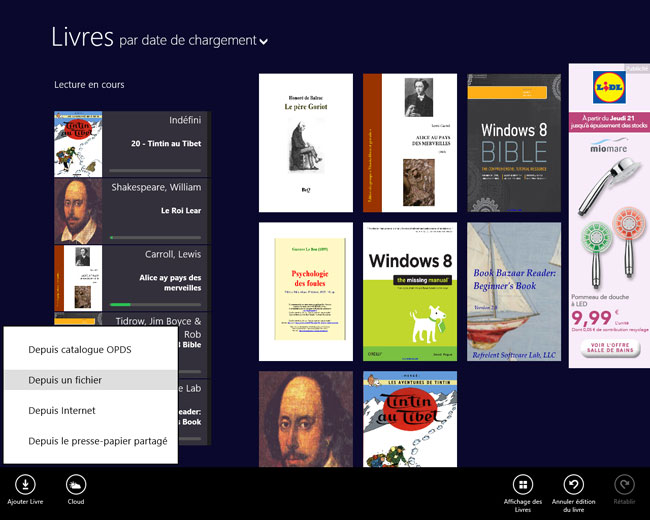Open Shakespeare portrait book cover in grid
The image size is (650, 520).
tap(306, 419)
